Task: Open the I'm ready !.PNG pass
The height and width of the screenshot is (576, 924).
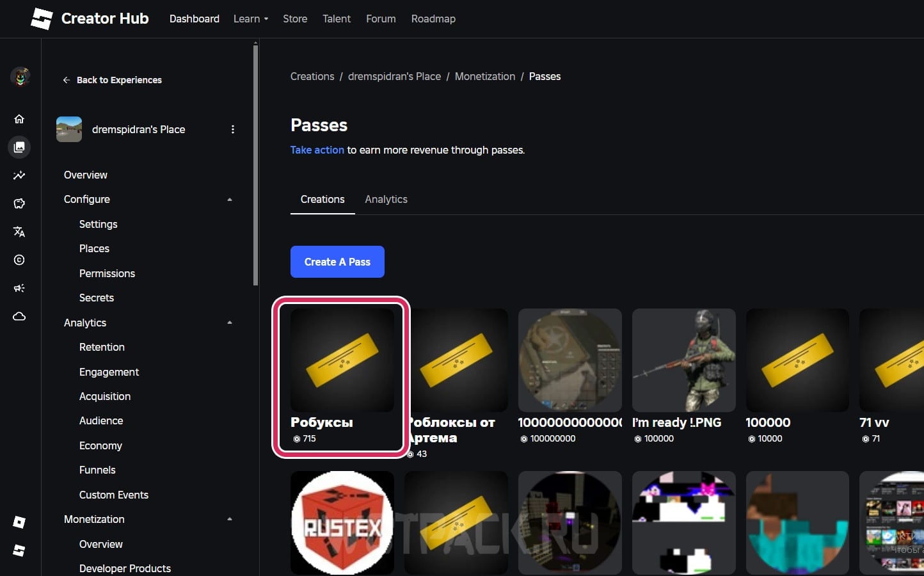Action: 683,360
